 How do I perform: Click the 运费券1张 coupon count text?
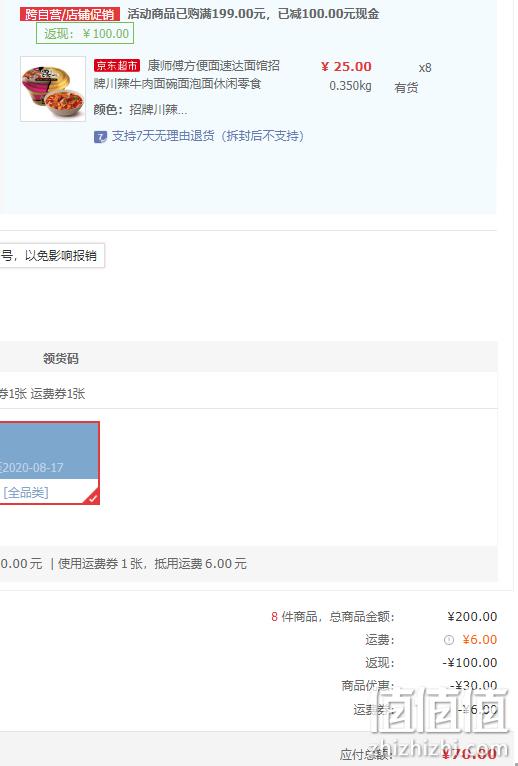tap(58, 394)
